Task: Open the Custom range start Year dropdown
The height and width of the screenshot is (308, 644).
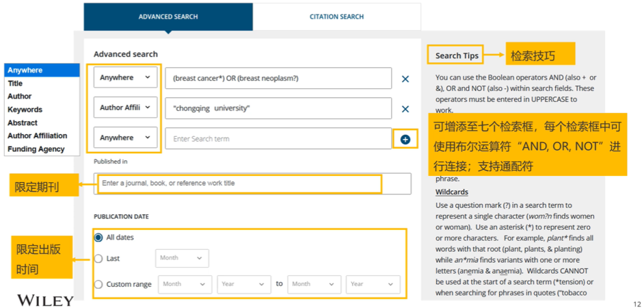Action: (x=244, y=284)
